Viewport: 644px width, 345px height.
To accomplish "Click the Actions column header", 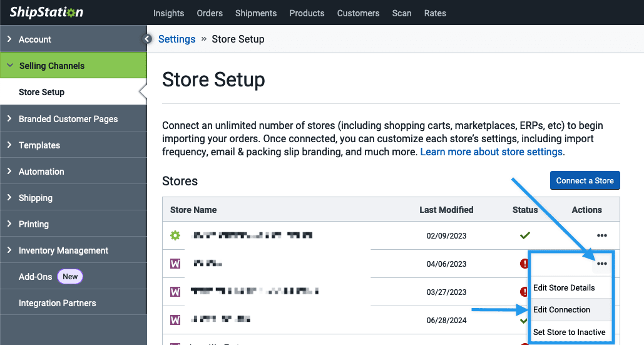I will point(587,210).
